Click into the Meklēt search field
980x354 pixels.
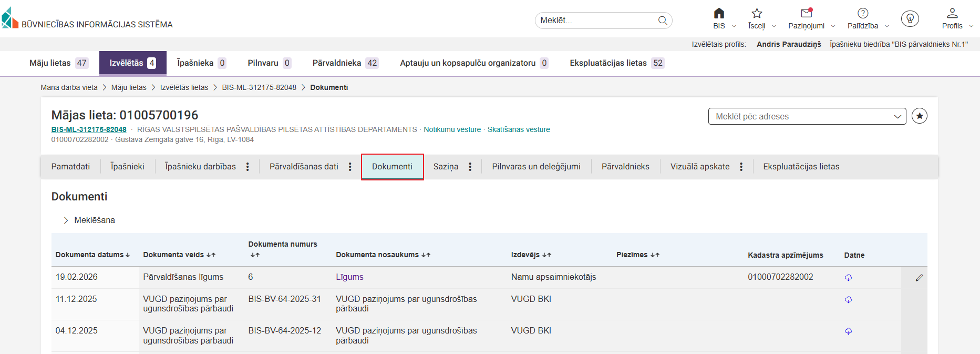(x=596, y=21)
